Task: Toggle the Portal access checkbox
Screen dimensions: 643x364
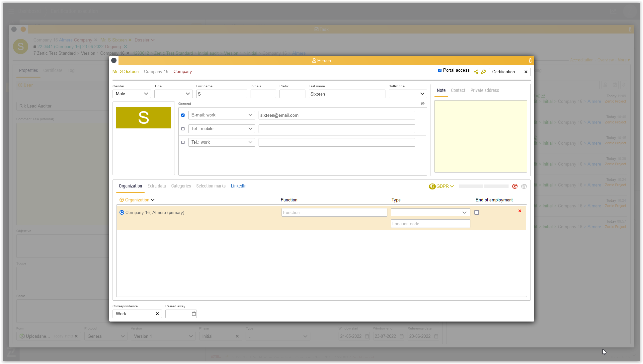Action: tap(440, 70)
